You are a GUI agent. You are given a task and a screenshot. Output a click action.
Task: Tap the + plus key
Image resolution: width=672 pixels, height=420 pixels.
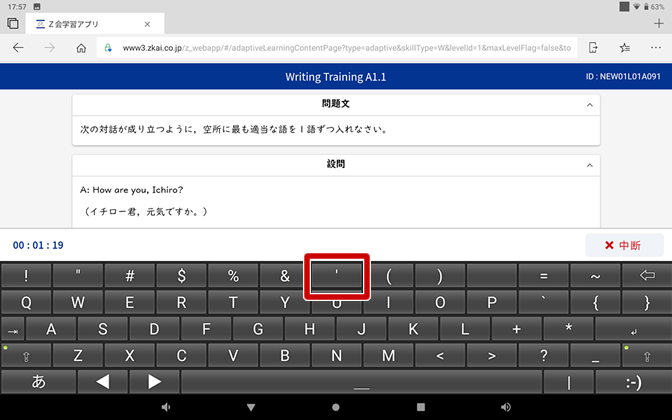pos(516,329)
